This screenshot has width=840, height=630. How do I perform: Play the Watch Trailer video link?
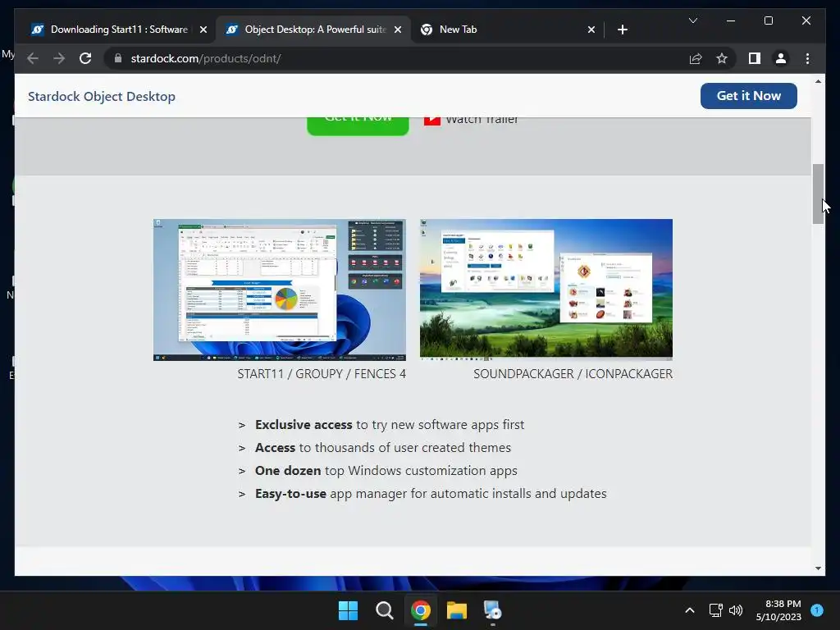click(x=472, y=121)
